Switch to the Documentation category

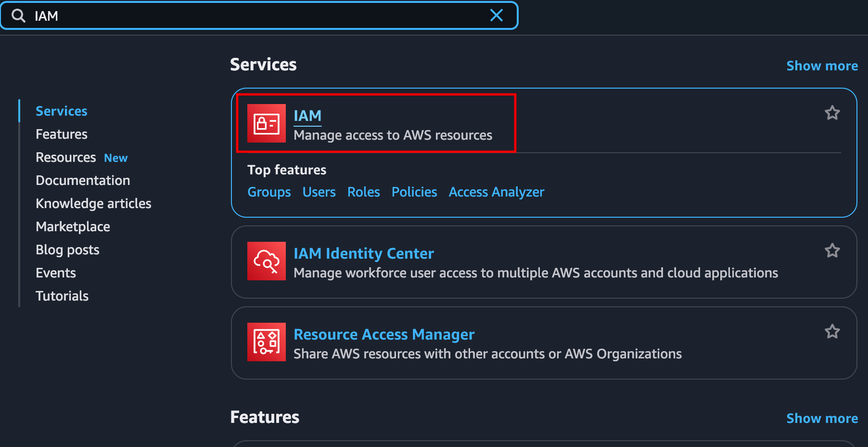(83, 180)
